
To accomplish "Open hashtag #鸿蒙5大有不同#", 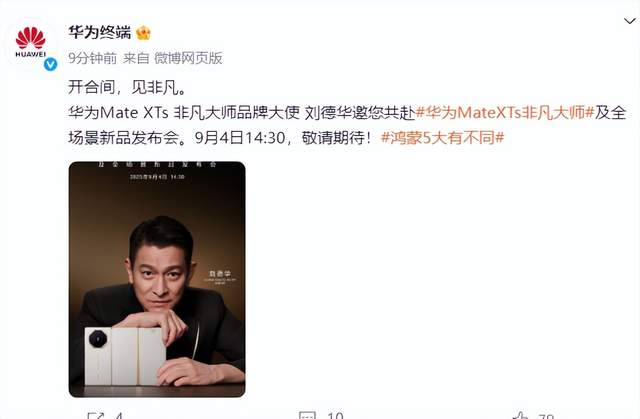I will click(442, 137).
